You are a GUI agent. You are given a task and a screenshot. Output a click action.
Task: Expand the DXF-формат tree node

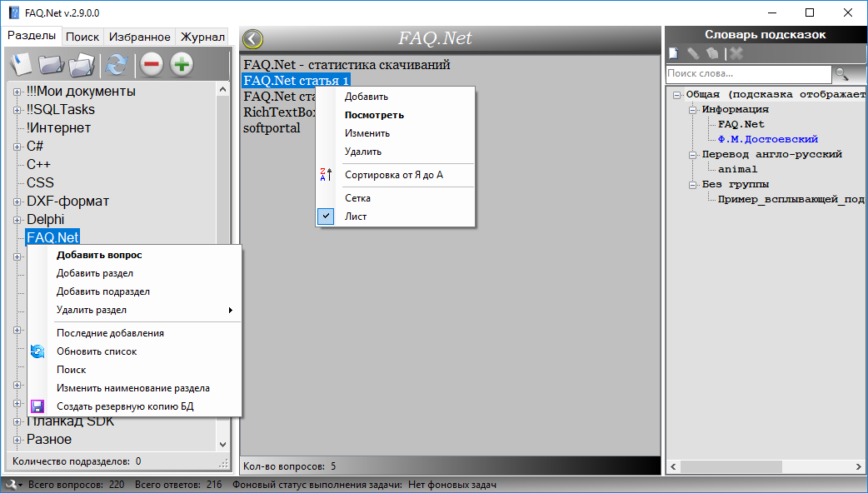tap(17, 202)
